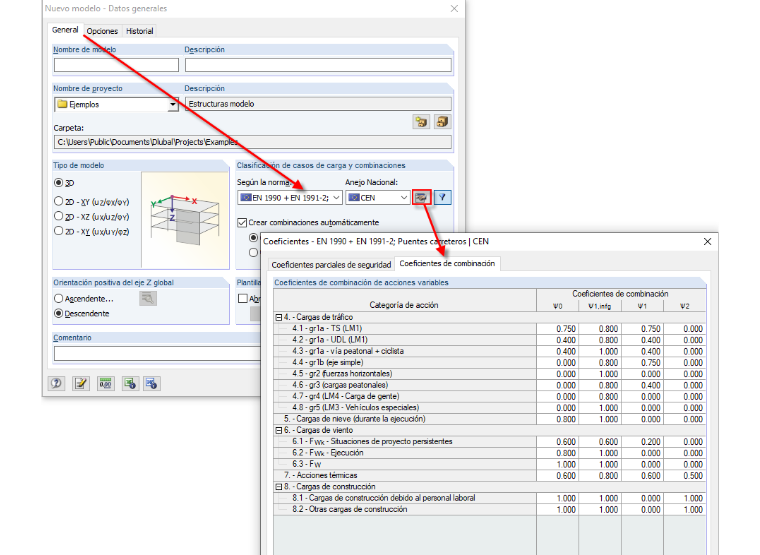Image resolution: width=760 pixels, height=555 pixels.
Task: Collapse the 6. - Cargas de viento group
Action: [x=279, y=430]
